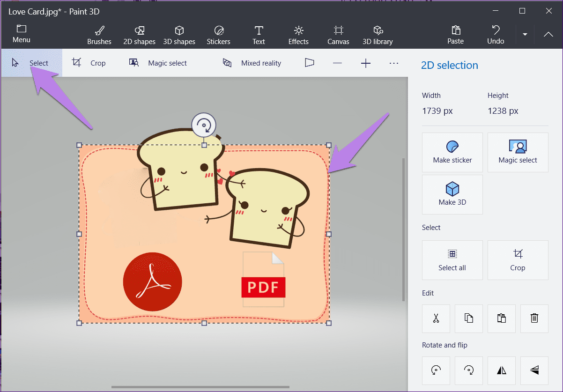Viewport: 563px width, 392px height.
Task: Click the zoom in plus button
Action: 366,63
